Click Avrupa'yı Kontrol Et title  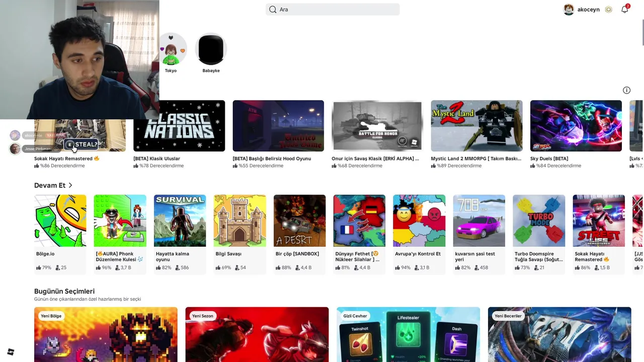pyautogui.click(x=418, y=254)
